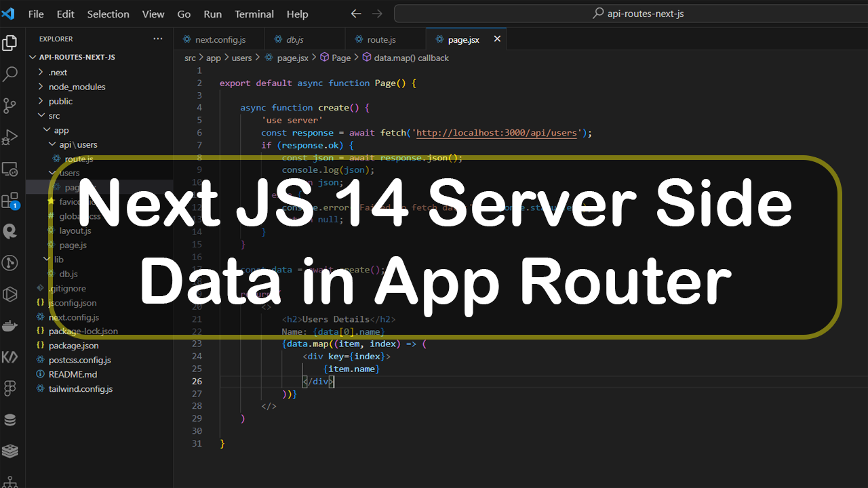Open the Search view in activity bar

click(10, 75)
